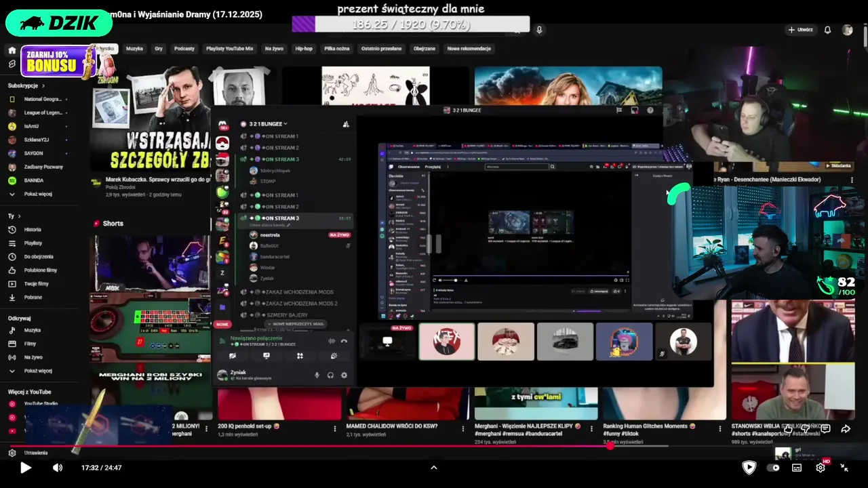
Task: Expand the upward chevron in player bar
Action: (x=434, y=467)
